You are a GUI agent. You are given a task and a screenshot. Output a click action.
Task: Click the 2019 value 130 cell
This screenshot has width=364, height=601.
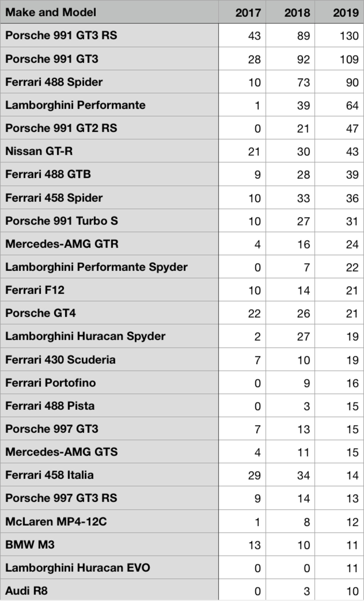(x=339, y=35)
